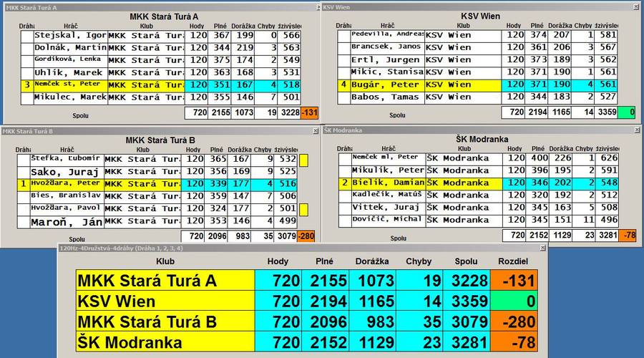Close the ŠK Modranka window

(x=635, y=130)
